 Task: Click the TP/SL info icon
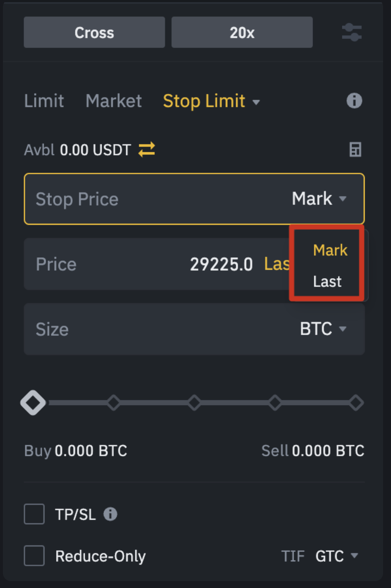[110, 514]
